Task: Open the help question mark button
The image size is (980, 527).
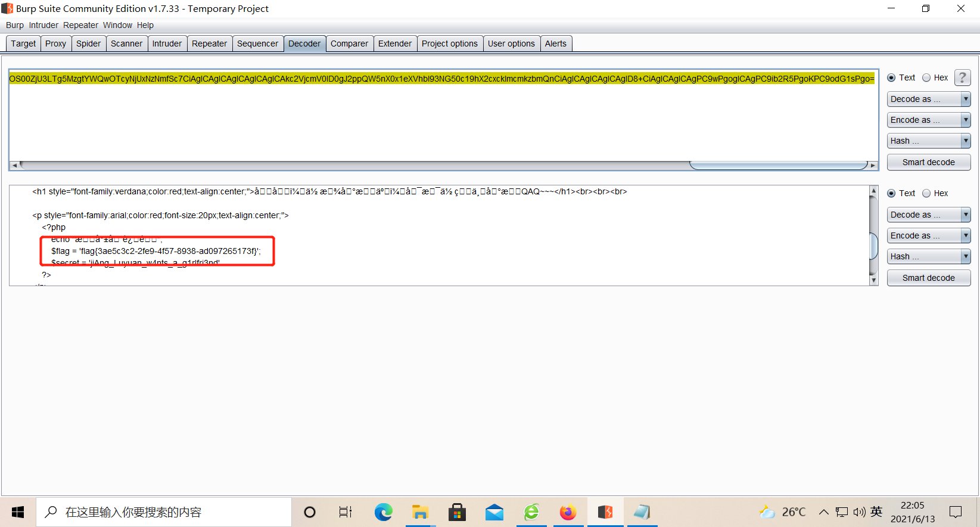Action: [962, 77]
